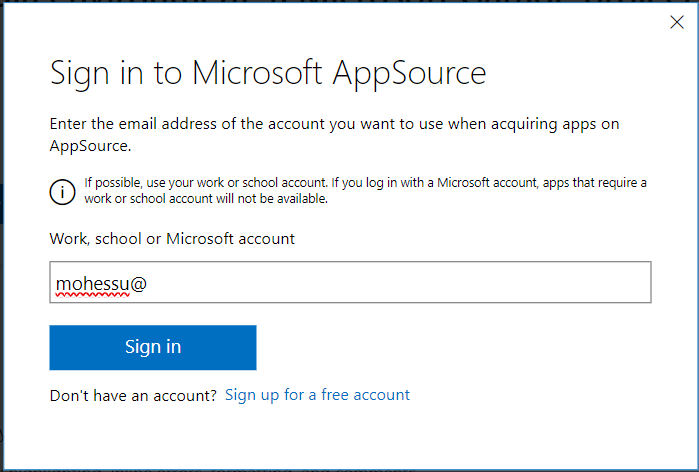Click the blue Sign in button

[153, 348]
